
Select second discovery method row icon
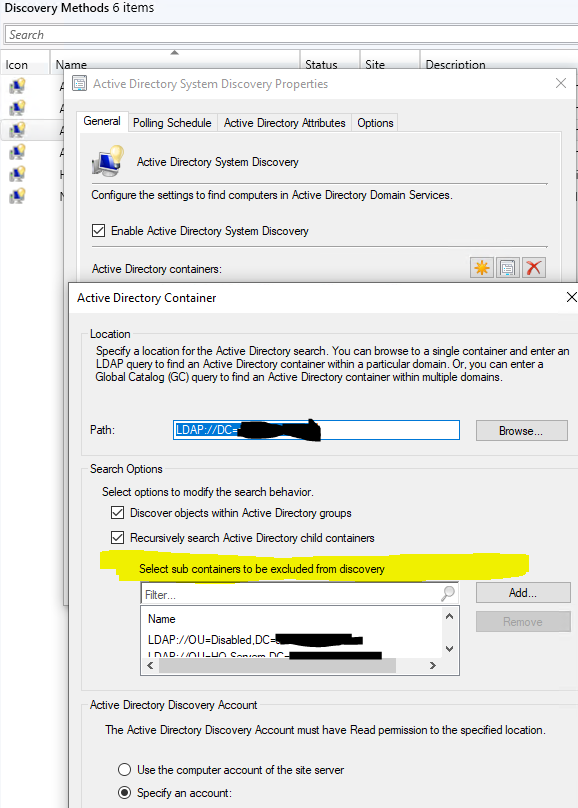(x=17, y=108)
